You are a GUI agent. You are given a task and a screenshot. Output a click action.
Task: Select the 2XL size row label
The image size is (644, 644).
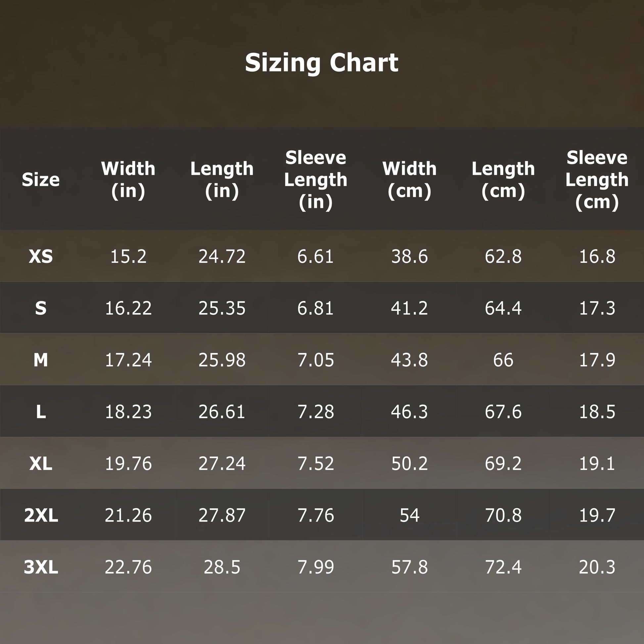[x=41, y=515]
